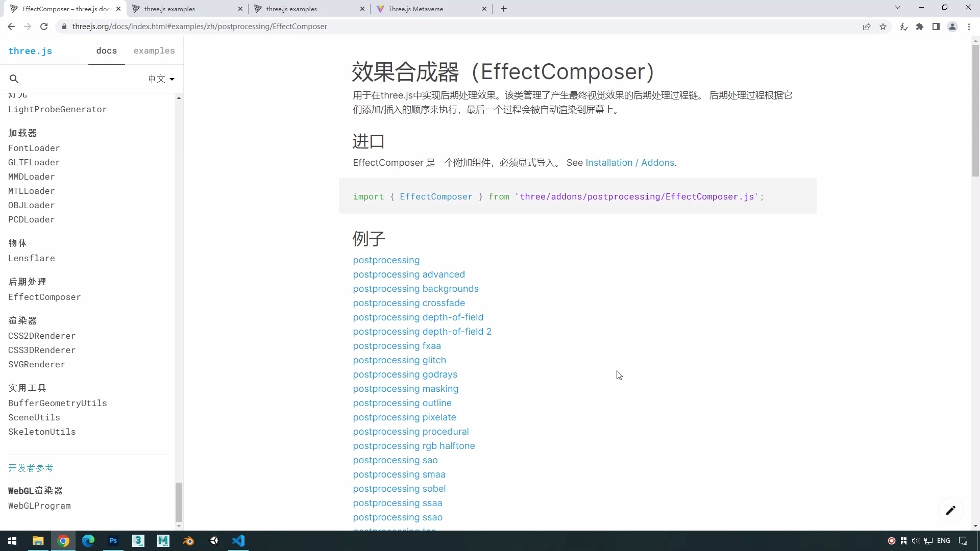Reload the current page

[44, 27]
